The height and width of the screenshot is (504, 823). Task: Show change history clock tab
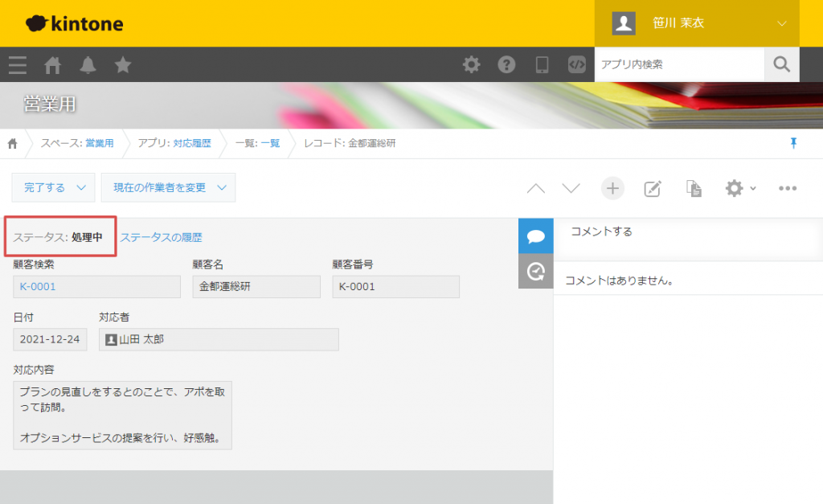coord(536,272)
